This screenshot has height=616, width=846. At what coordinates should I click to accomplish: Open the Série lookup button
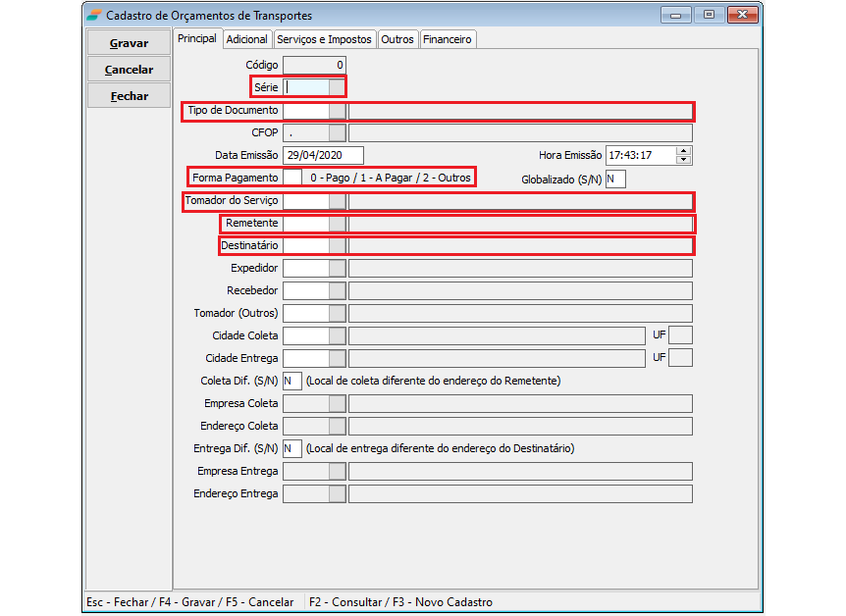337,87
